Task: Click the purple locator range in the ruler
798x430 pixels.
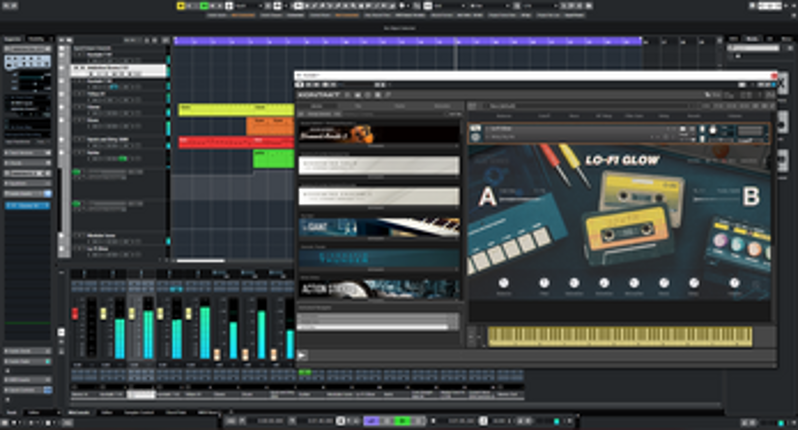Action: coord(407,41)
